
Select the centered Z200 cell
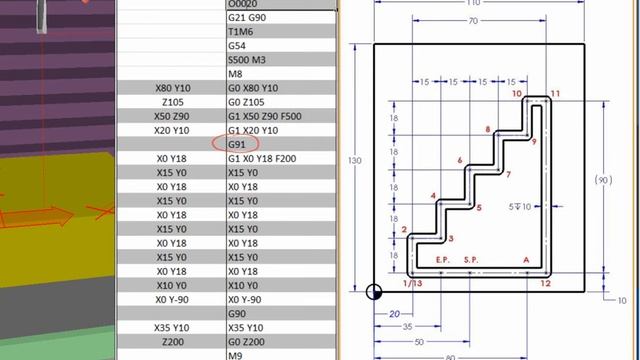(x=172, y=342)
